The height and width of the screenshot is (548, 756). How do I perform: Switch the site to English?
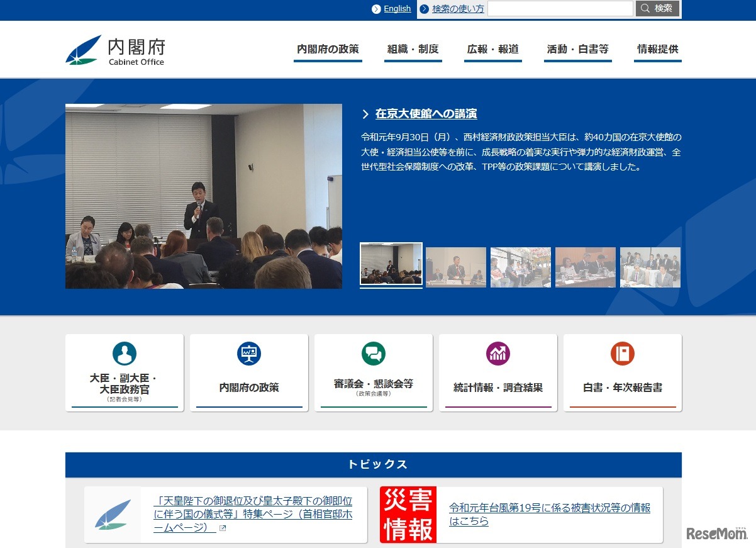tap(397, 9)
